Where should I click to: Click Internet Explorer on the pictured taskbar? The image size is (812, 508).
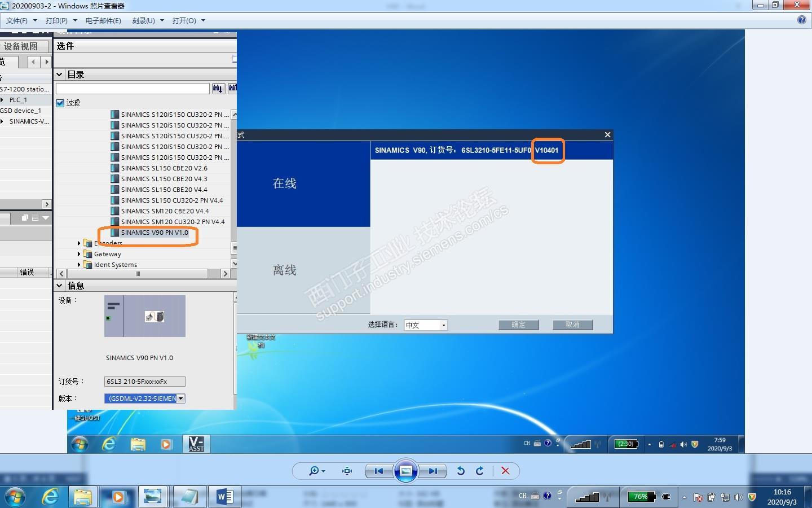108,444
